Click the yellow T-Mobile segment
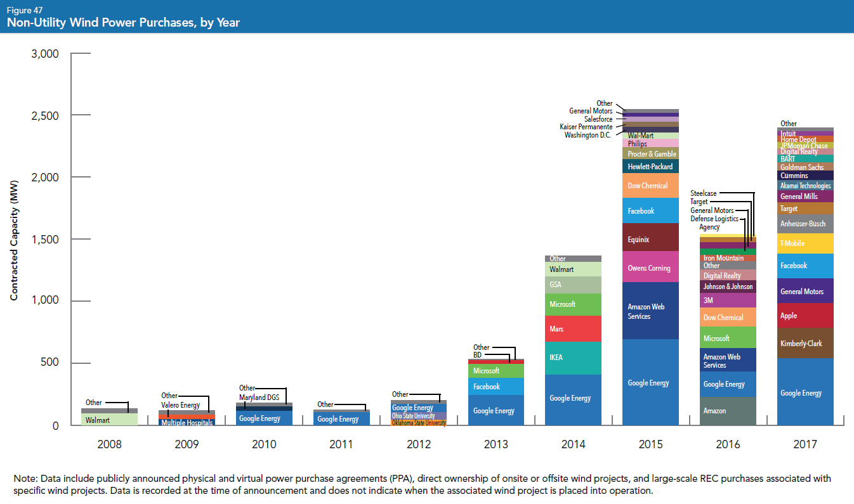Viewport: 854px width, 504px height. [805, 243]
